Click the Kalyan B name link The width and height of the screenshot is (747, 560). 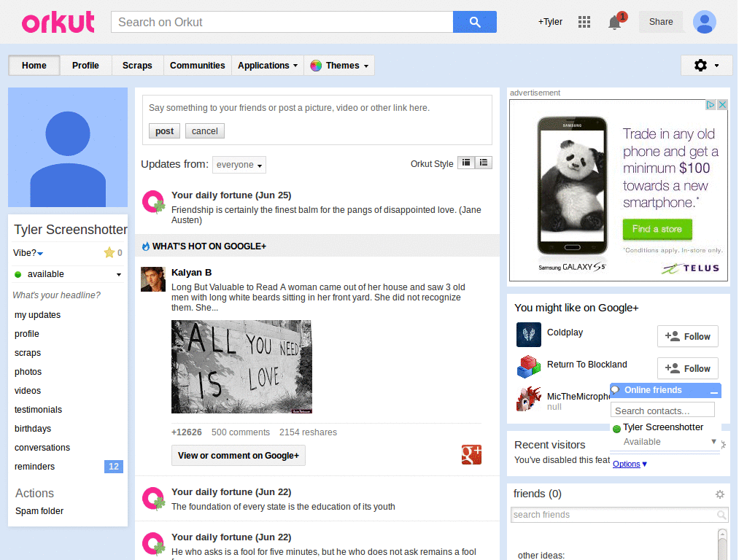192,273
